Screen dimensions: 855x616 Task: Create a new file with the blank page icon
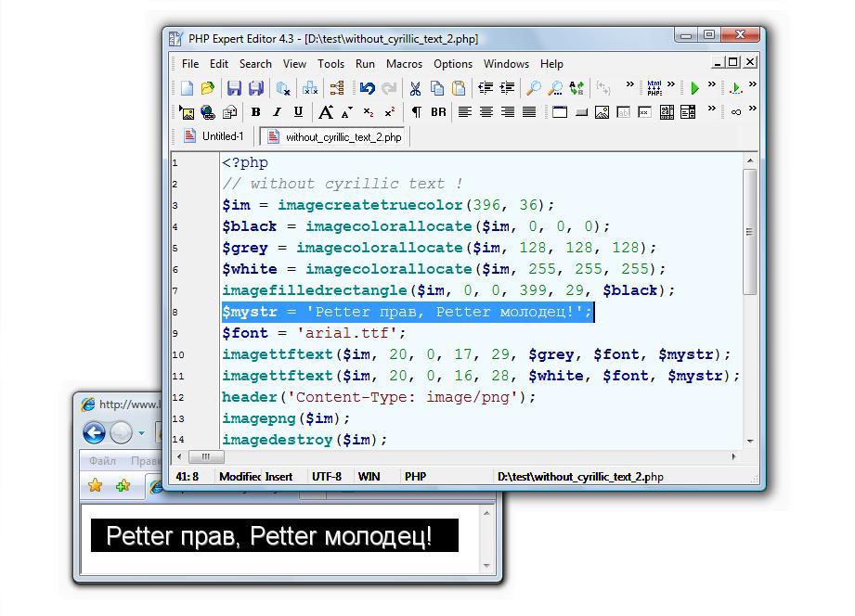pos(187,88)
